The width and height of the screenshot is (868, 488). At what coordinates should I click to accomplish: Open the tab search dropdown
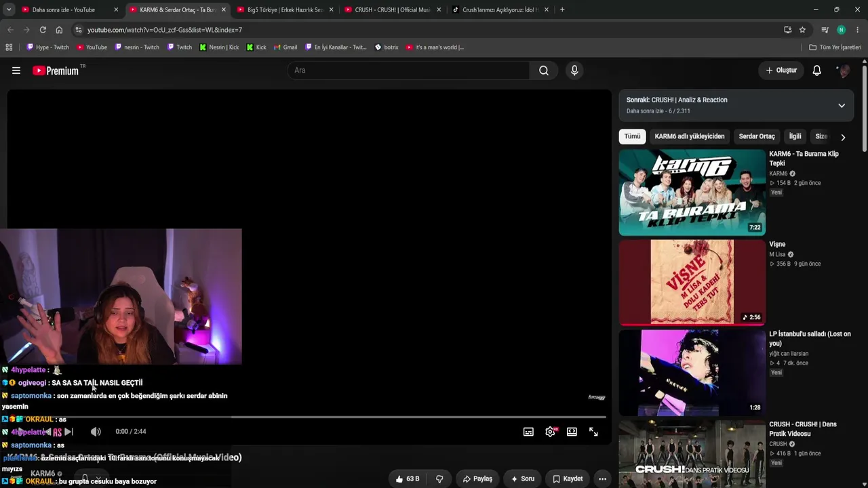click(9, 9)
